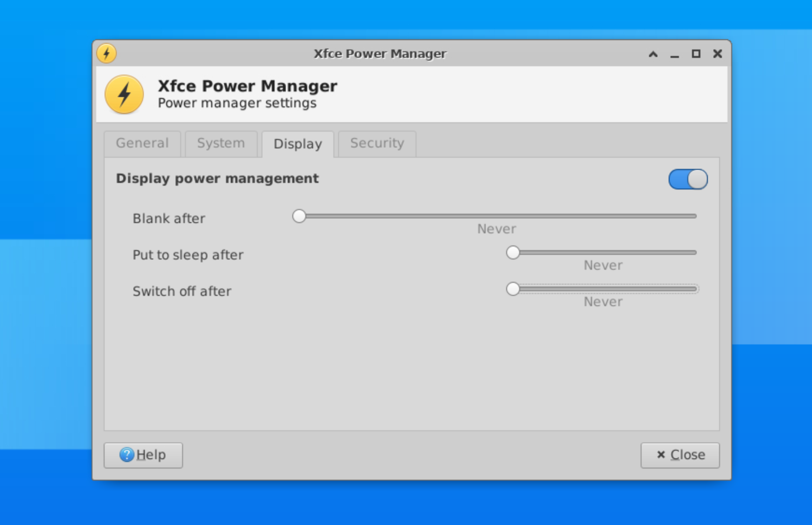Image resolution: width=812 pixels, height=525 pixels.
Task: Click the title bar lightning bolt icon
Action: coord(106,53)
